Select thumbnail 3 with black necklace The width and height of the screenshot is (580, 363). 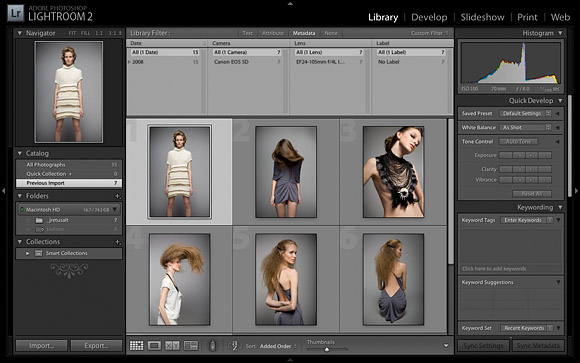[394, 172]
